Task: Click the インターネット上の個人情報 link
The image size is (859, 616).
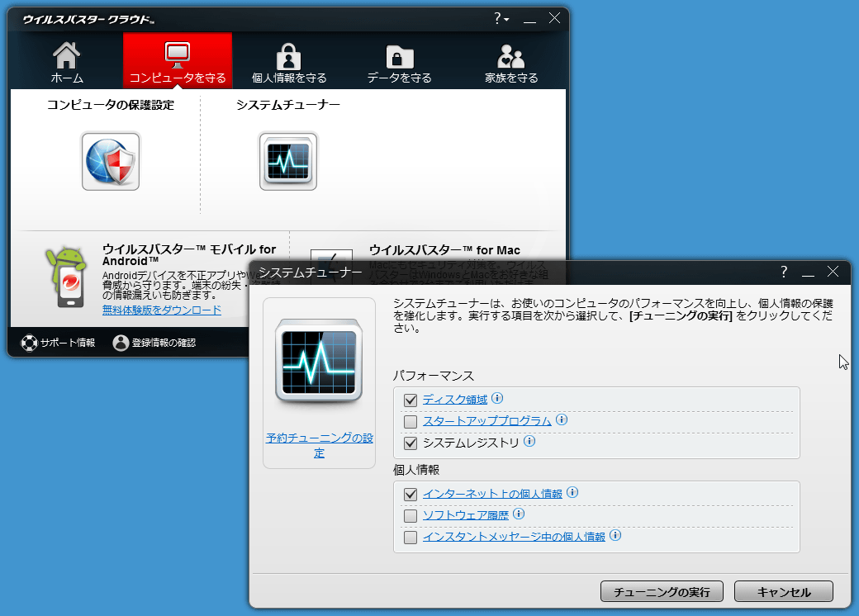Action: click(492, 494)
